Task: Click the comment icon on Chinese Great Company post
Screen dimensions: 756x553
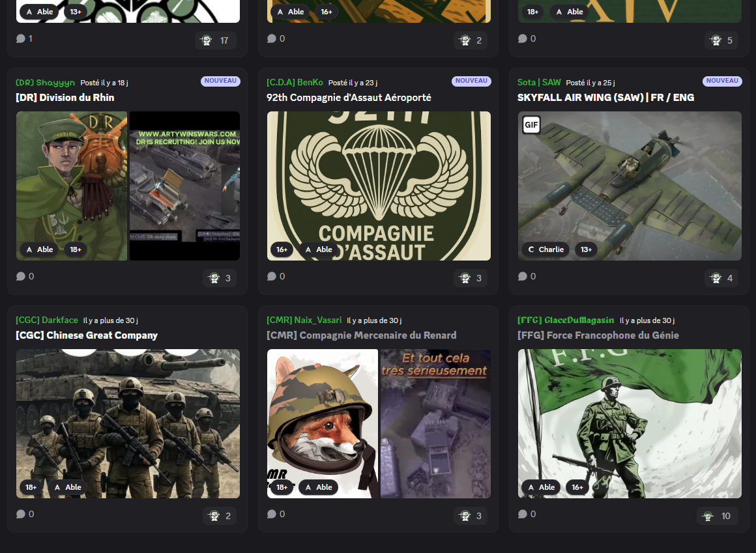Action: tap(21, 514)
